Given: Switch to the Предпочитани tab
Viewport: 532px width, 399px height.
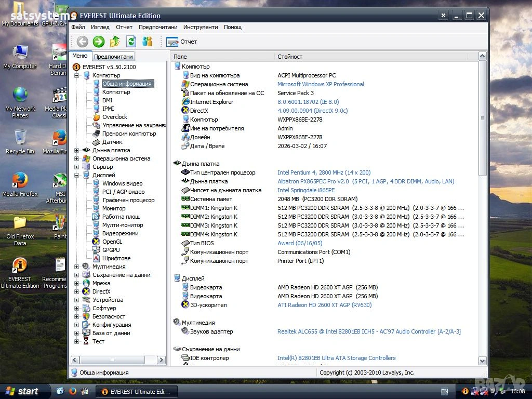Looking at the screenshot, I should coord(113,57).
